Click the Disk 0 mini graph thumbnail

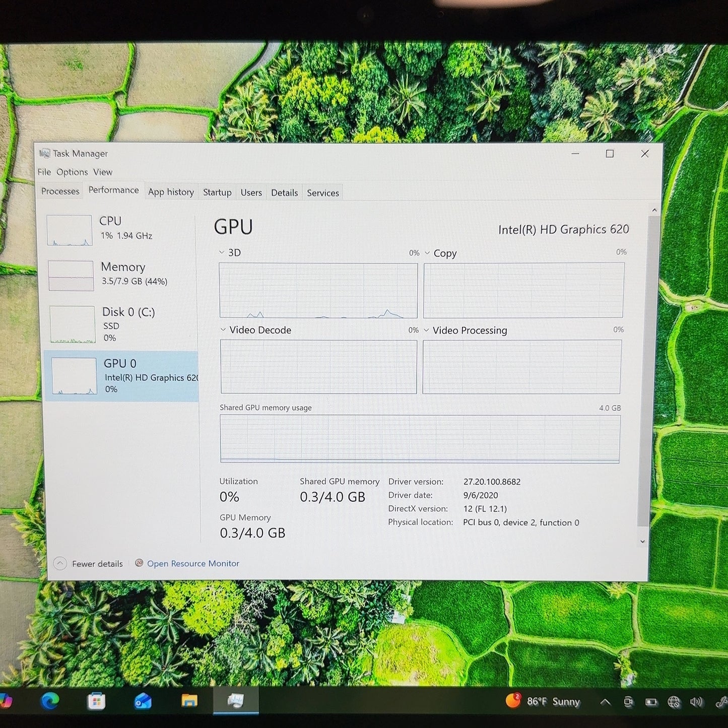(73, 324)
